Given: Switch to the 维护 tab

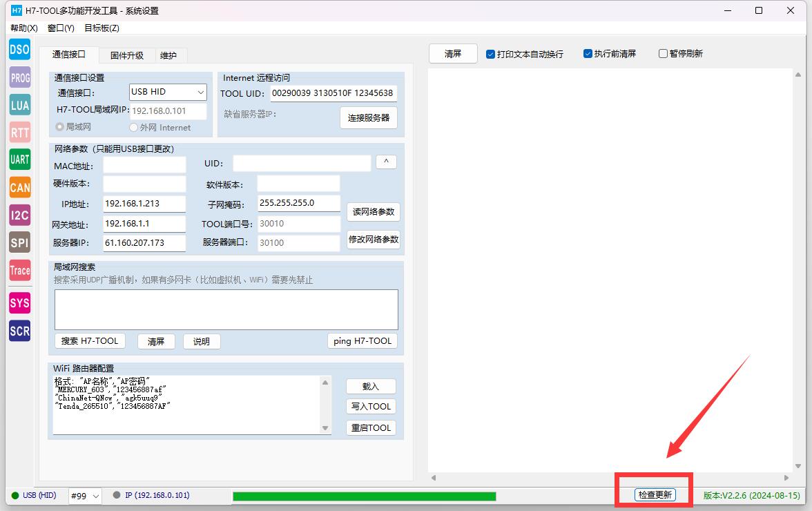Looking at the screenshot, I should (168, 55).
